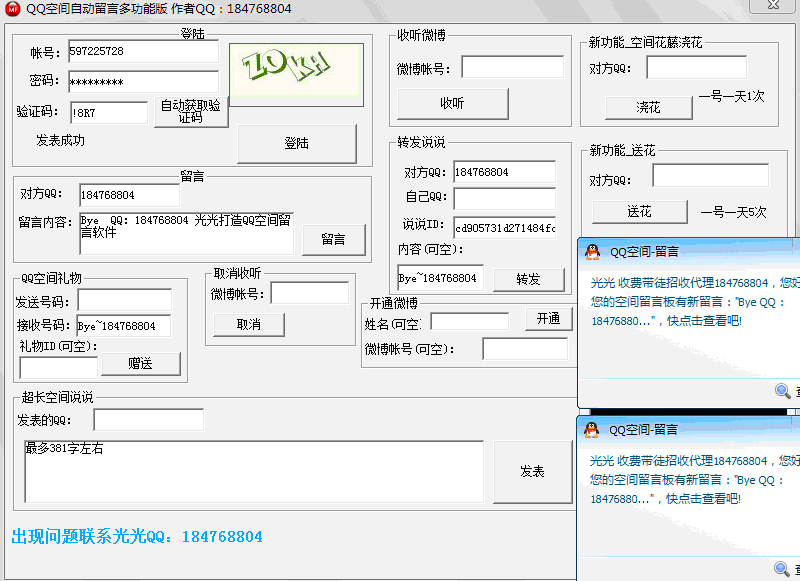Click the captcha image
This screenshot has width=800, height=581.
coord(296,74)
